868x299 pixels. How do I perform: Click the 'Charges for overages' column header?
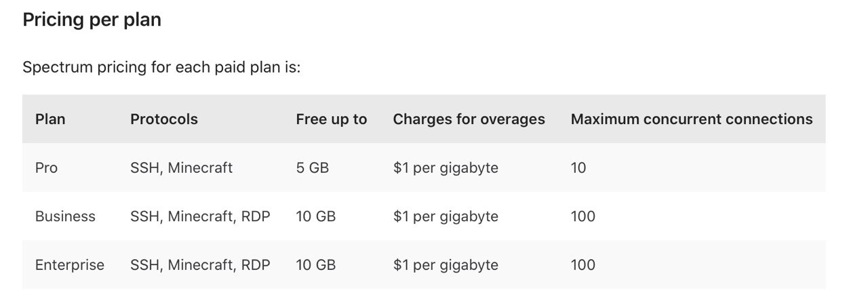[x=469, y=119]
